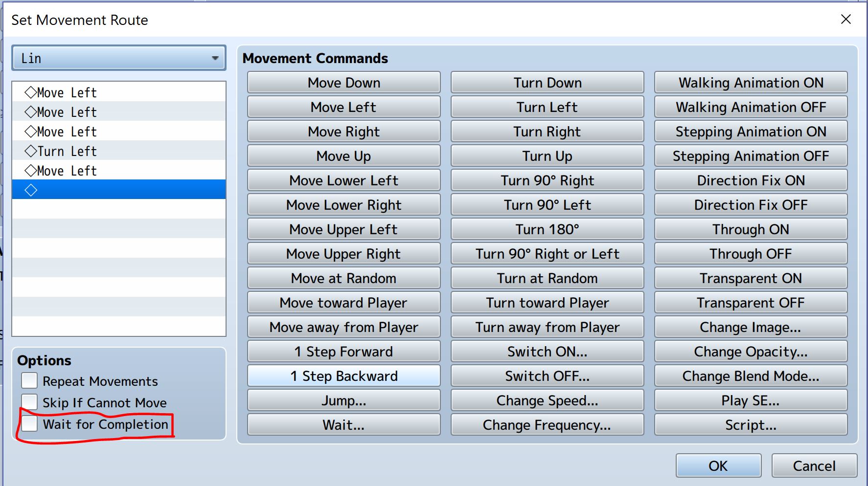Open the Play SE... dialog
868x486 pixels.
[x=750, y=400]
